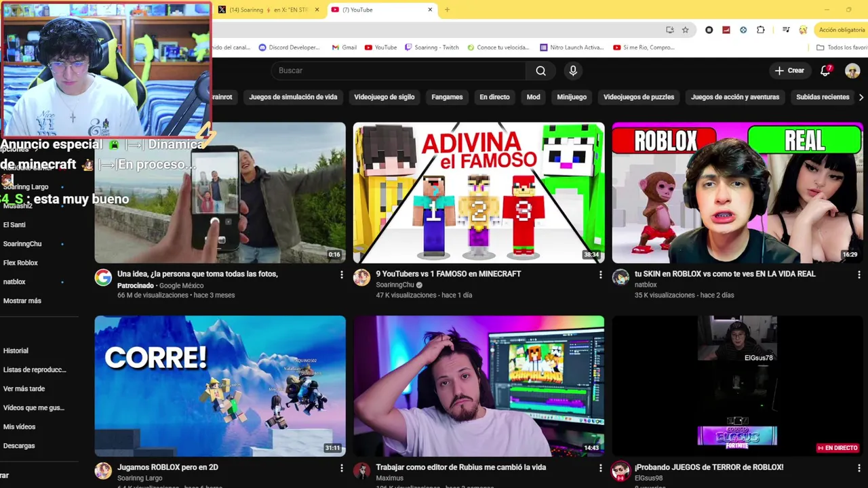
Task: Go to natblox subscription in sidebar
Action: click(x=14, y=282)
